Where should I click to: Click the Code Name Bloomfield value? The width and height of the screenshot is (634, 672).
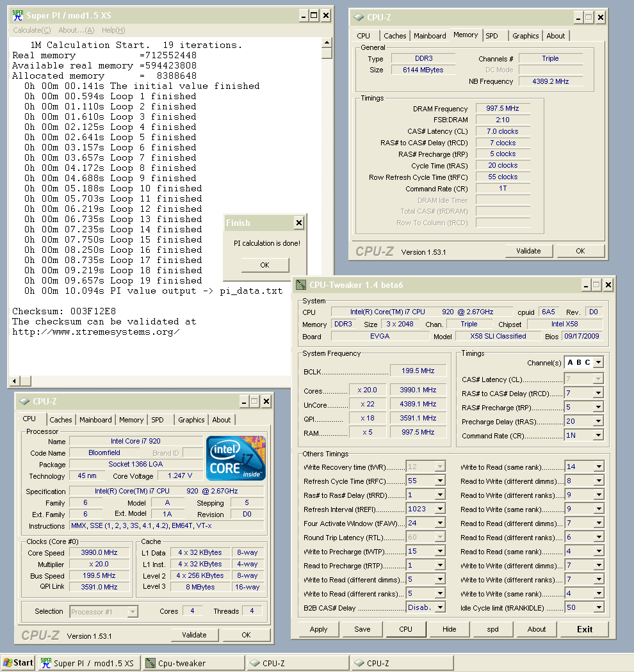104,452
